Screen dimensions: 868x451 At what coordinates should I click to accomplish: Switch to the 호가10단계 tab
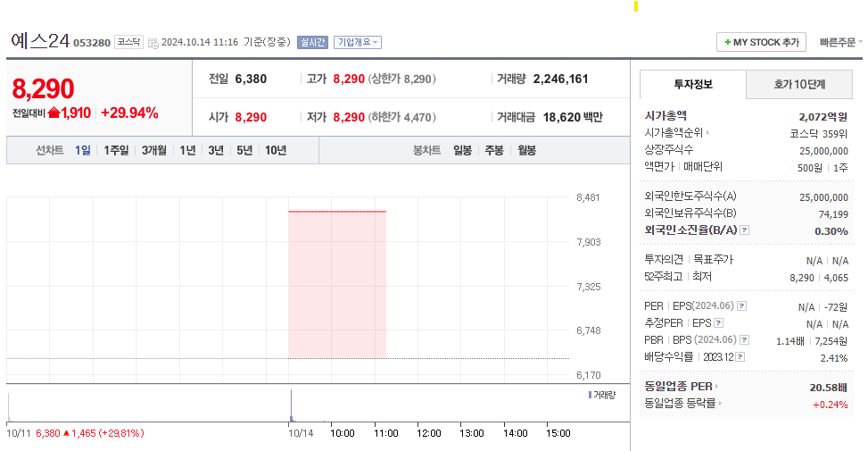pyautogui.click(x=799, y=84)
